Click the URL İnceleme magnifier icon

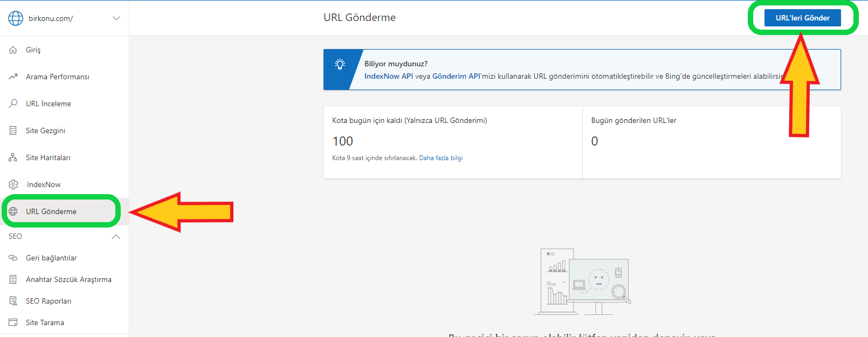pyautogui.click(x=13, y=104)
